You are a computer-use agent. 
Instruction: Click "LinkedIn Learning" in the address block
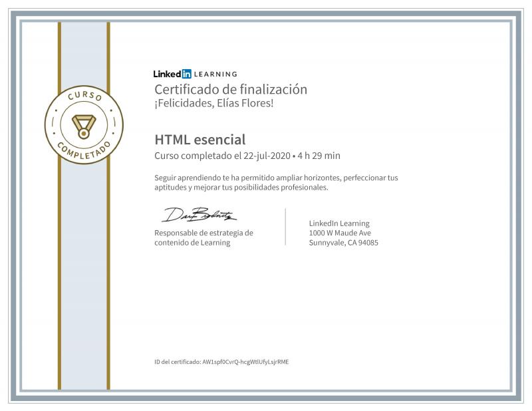(x=339, y=223)
